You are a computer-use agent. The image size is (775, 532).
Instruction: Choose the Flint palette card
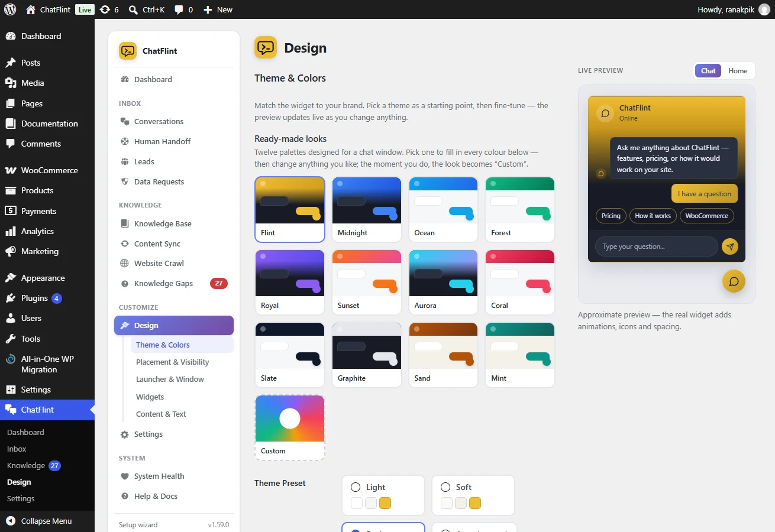290,210
